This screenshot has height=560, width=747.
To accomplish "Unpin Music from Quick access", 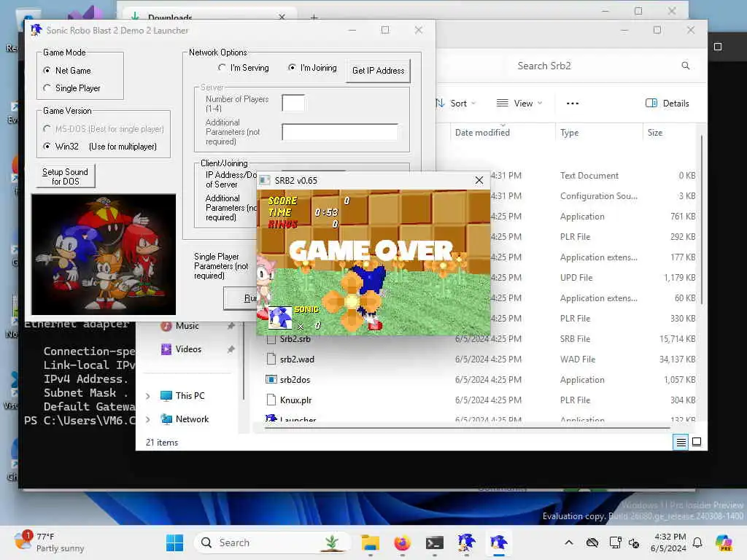I will [x=231, y=326].
